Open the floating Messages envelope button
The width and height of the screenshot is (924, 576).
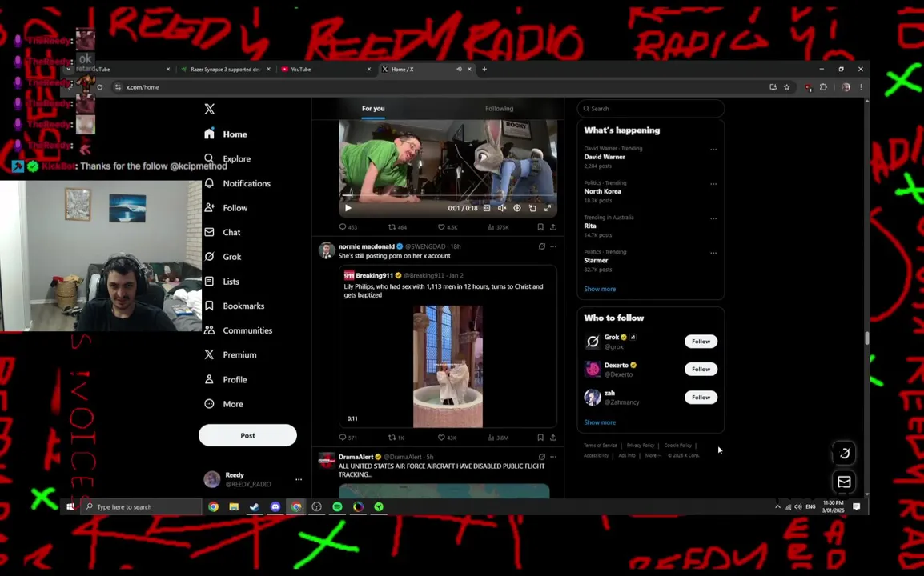844,482
